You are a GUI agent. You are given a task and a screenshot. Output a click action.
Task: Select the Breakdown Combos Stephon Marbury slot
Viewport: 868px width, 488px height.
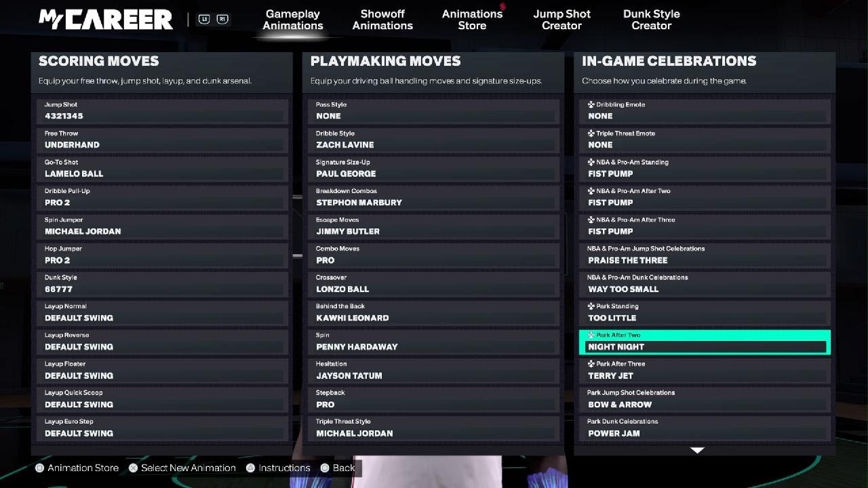coord(434,198)
